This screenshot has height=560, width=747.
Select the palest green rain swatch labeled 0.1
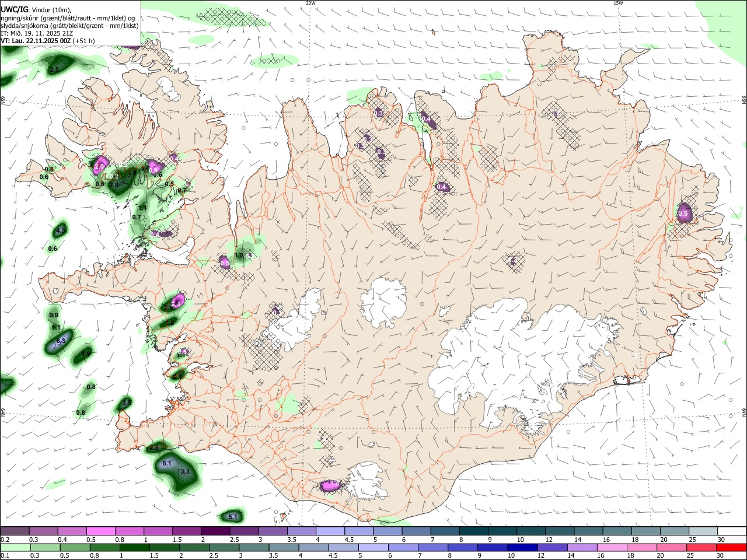tap(15, 548)
